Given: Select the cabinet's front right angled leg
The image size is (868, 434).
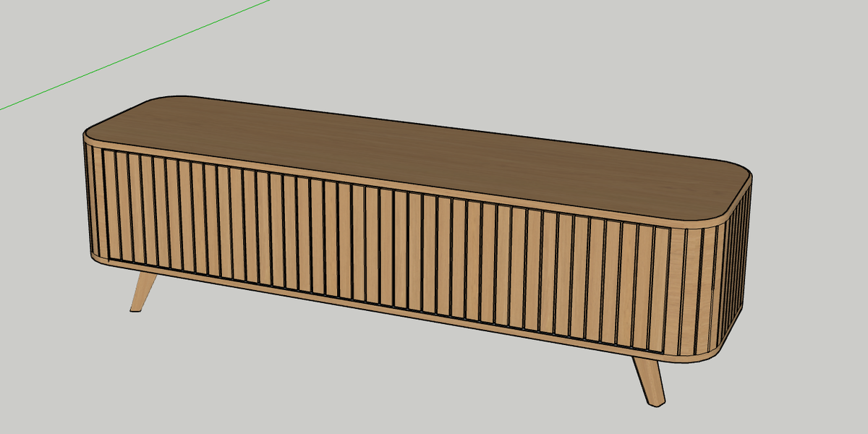Looking at the screenshot, I should pyautogui.click(x=649, y=381).
